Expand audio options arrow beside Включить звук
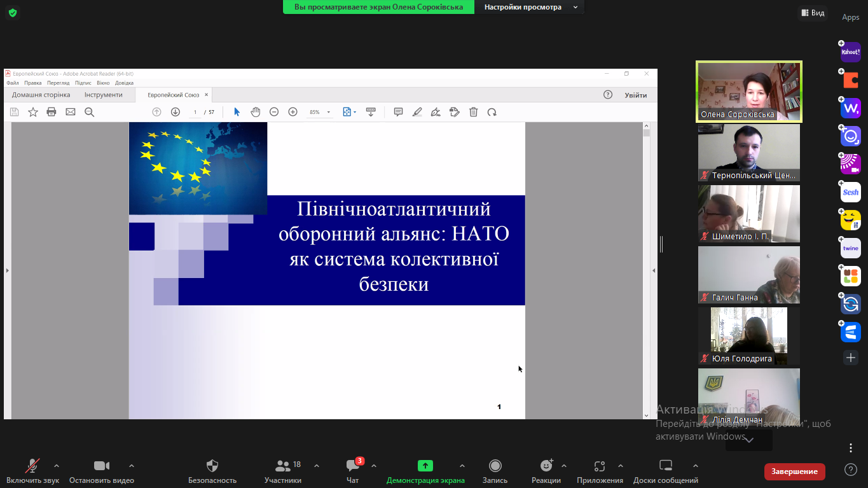868x488 pixels. (x=57, y=465)
